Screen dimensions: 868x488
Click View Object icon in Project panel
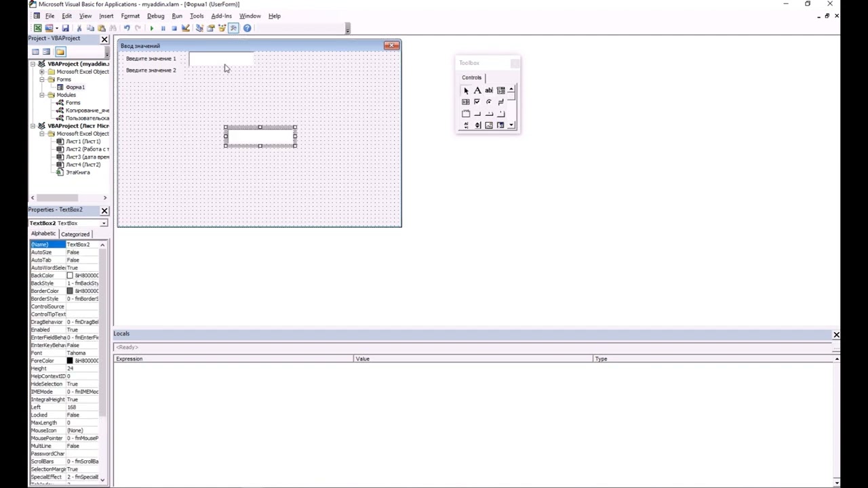(x=46, y=52)
